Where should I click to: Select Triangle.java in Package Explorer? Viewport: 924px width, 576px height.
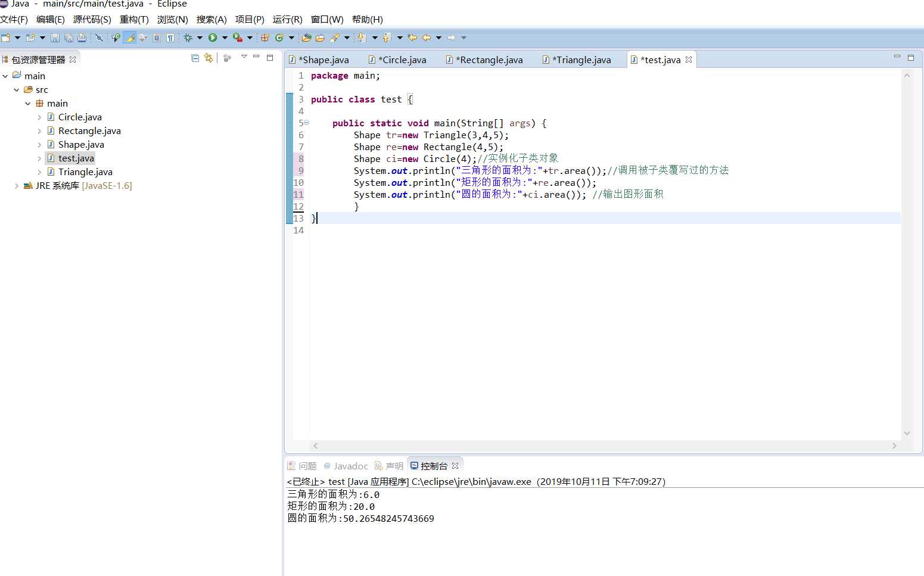[85, 172]
